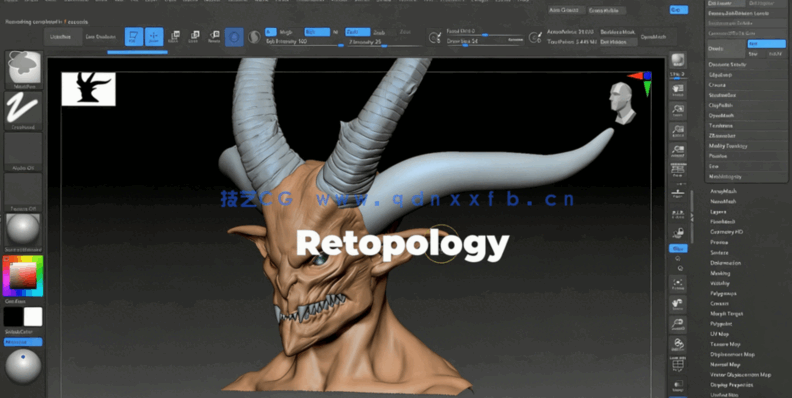Open the material sphere selector
Viewport: 792px width, 398px height.
pos(23,232)
